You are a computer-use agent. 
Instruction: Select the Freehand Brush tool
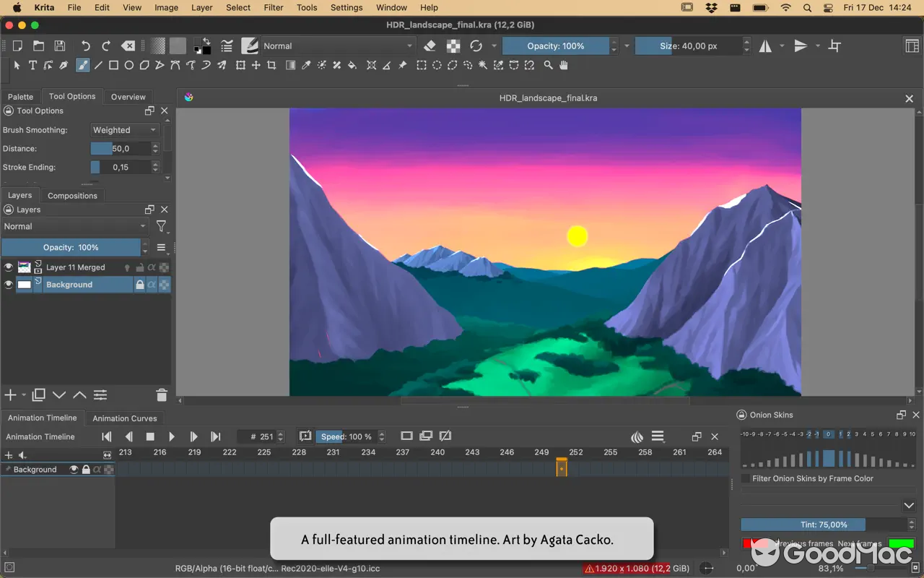[82, 64]
